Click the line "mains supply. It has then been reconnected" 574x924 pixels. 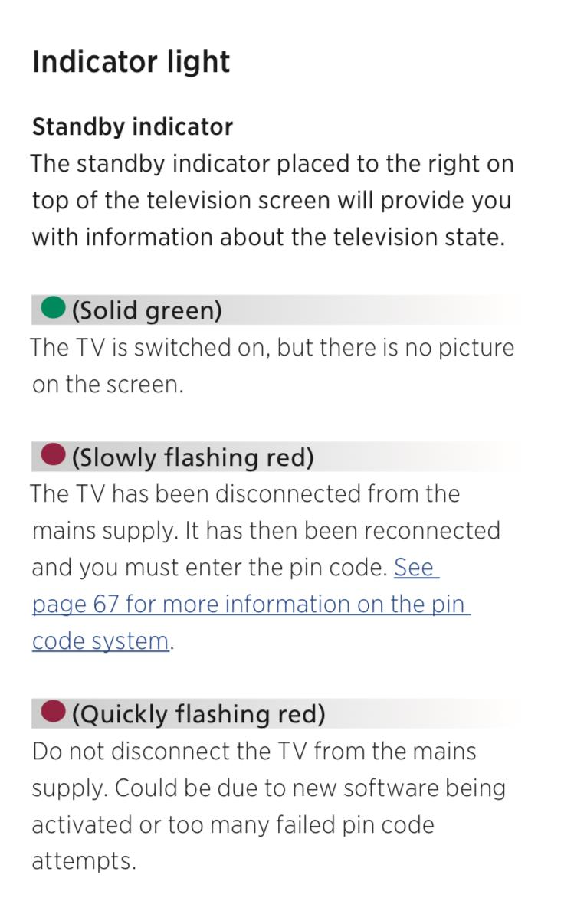pos(266,531)
